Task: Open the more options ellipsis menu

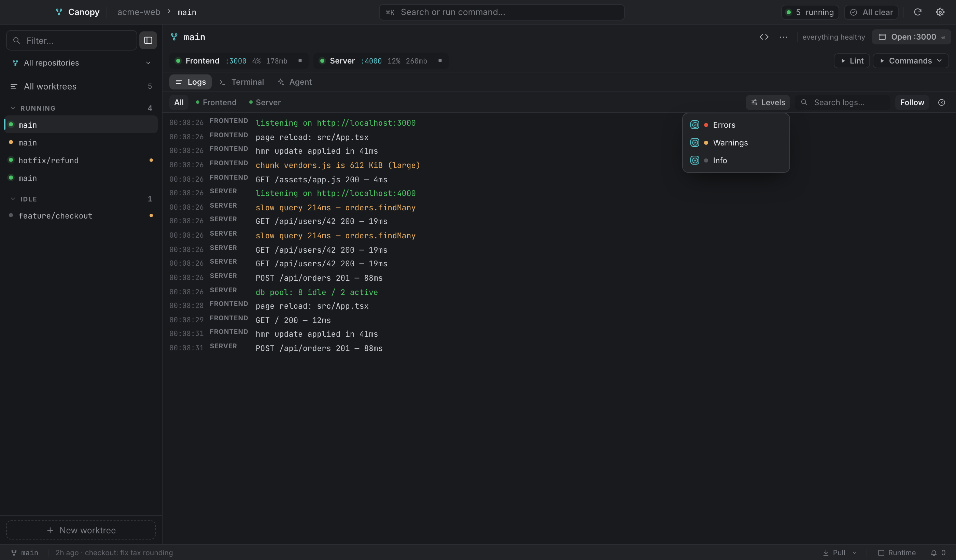Action: coord(783,37)
